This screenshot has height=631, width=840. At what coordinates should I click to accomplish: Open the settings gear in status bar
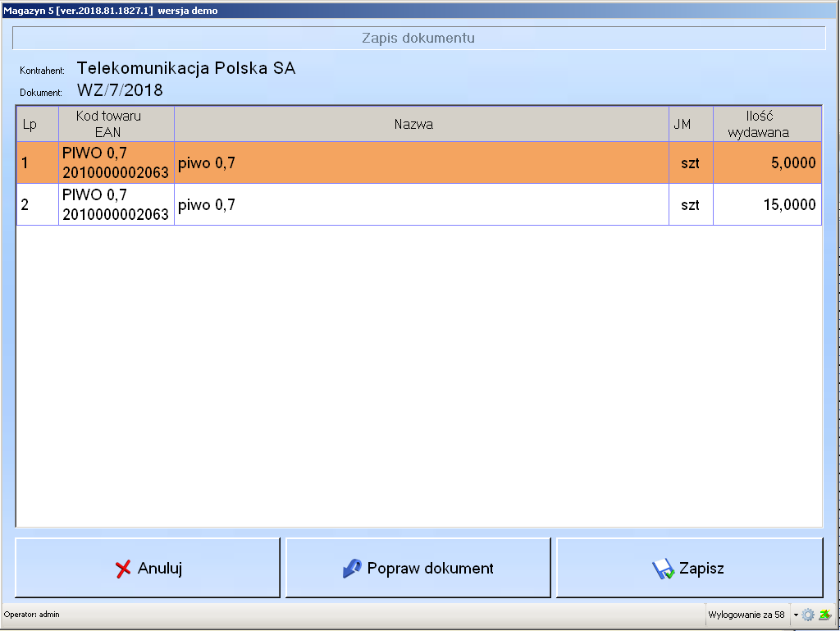point(808,615)
